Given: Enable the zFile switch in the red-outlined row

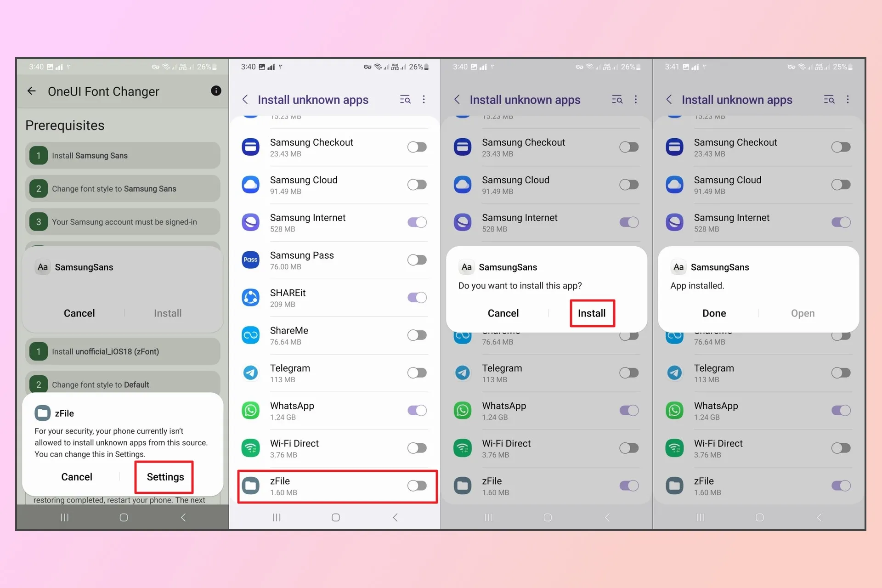Looking at the screenshot, I should pos(417,486).
